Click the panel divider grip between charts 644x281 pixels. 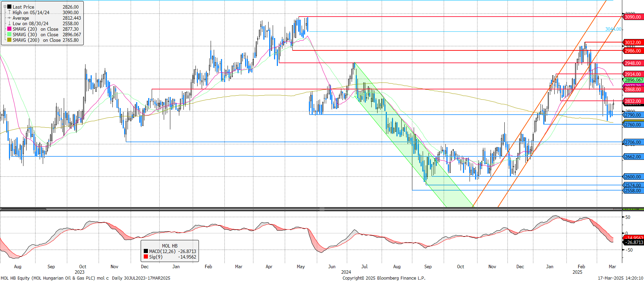(322, 209)
